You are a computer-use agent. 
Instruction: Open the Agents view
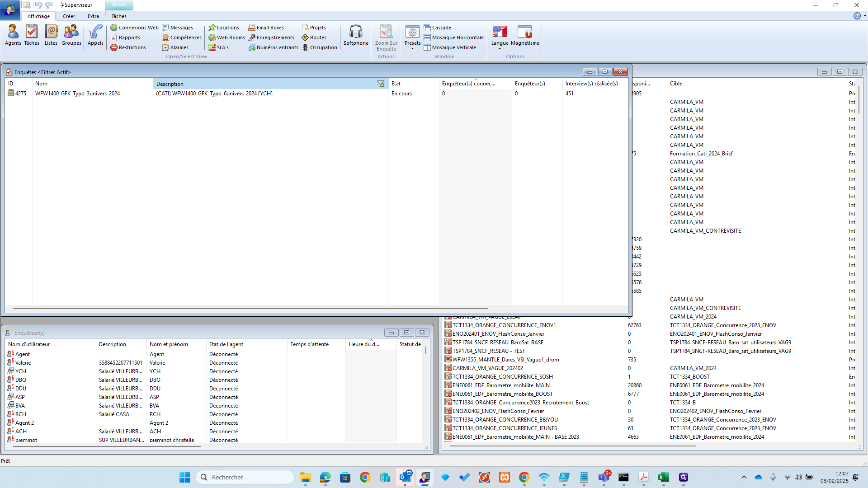coord(13,35)
